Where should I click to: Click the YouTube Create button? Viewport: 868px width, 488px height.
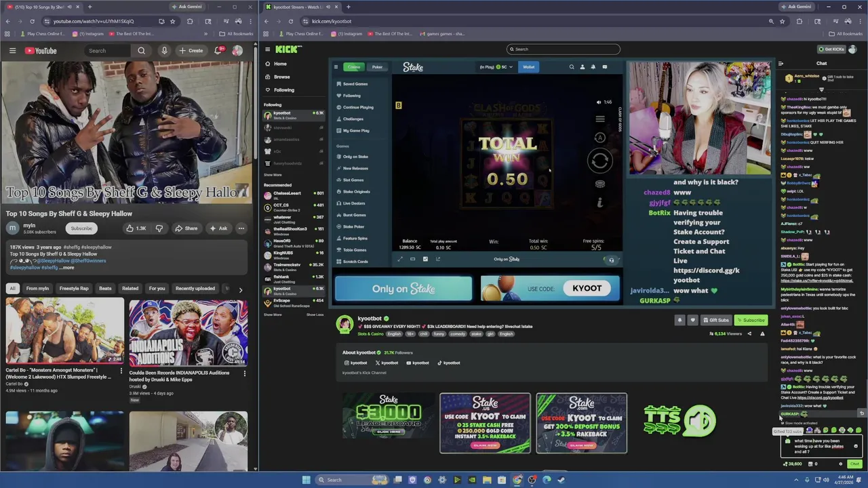[x=191, y=51]
